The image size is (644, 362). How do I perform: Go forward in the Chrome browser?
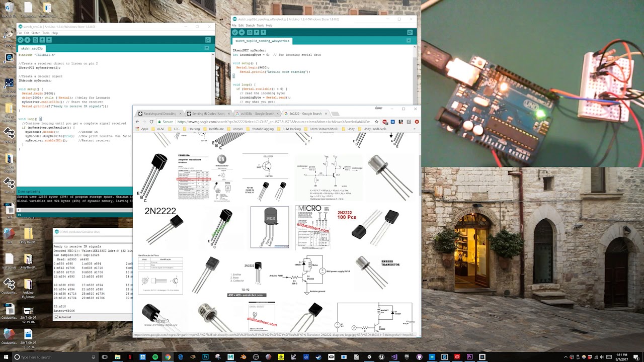point(144,122)
